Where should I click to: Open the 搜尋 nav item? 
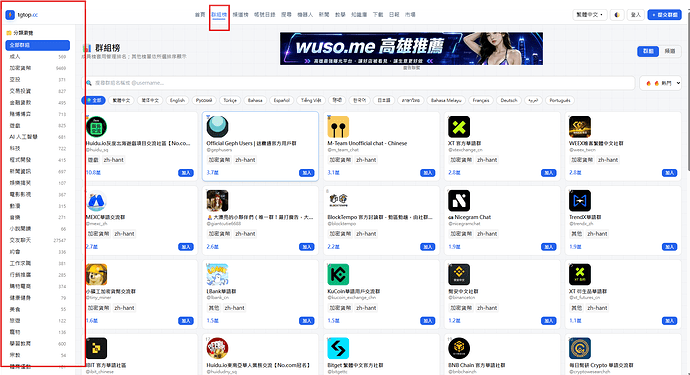click(286, 15)
